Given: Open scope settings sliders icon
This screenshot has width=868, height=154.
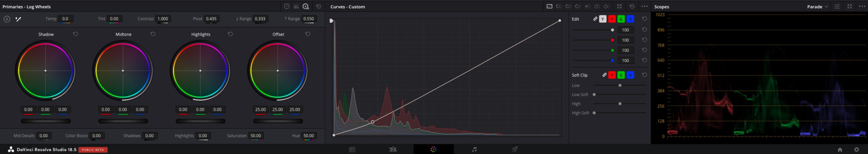Looking at the screenshot, I should pos(837,6).
